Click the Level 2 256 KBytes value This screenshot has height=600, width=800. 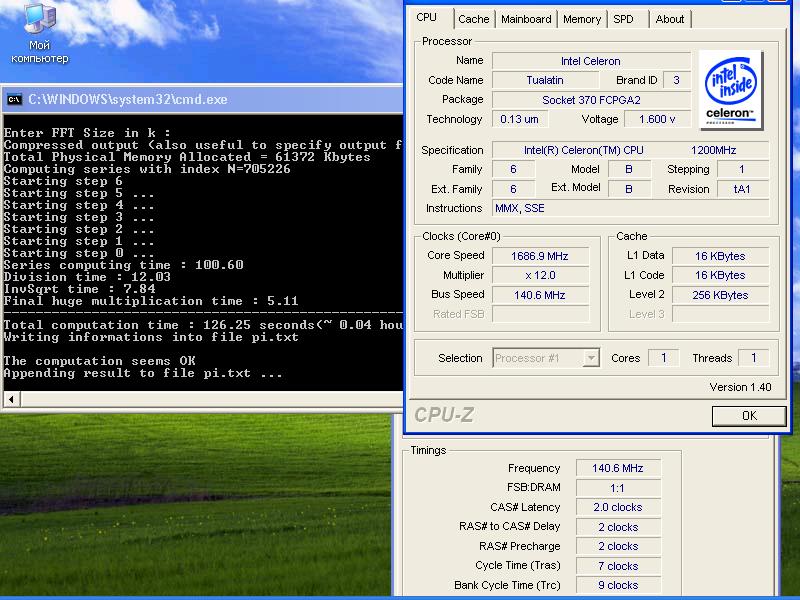tap(720, 295)
